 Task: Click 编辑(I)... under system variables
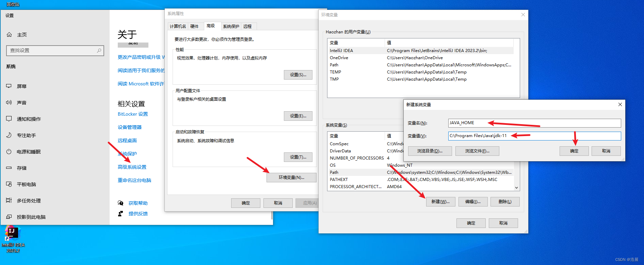[x=473, y=202]
